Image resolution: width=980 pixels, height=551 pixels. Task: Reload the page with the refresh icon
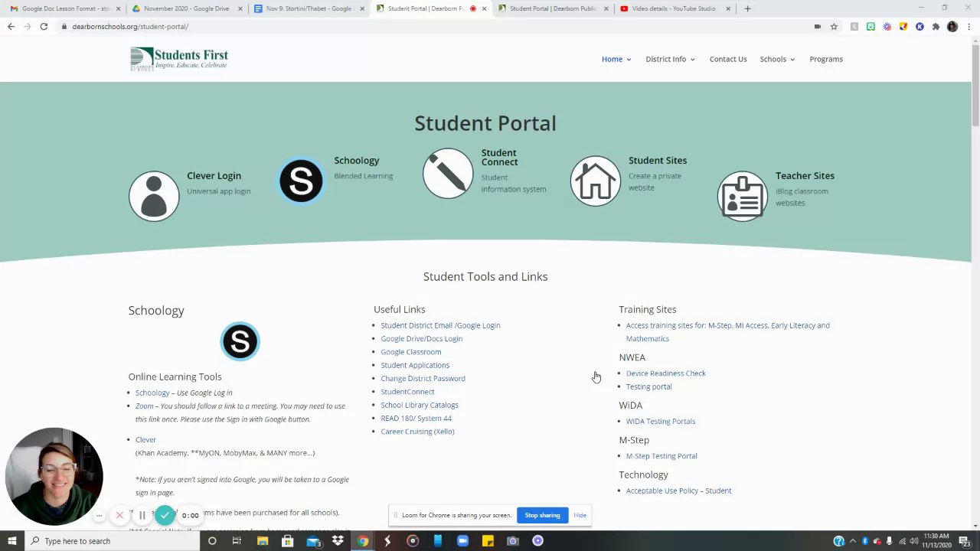[44, 26]
